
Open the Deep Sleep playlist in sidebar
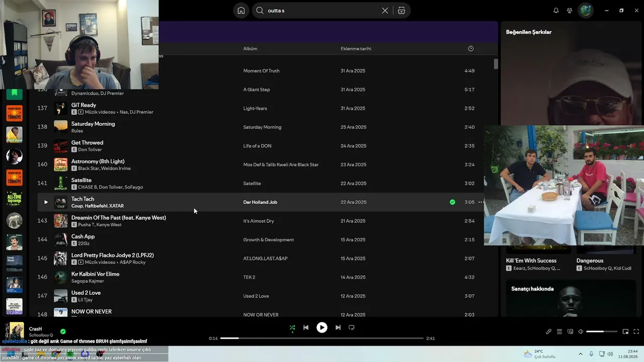[14, 263]
